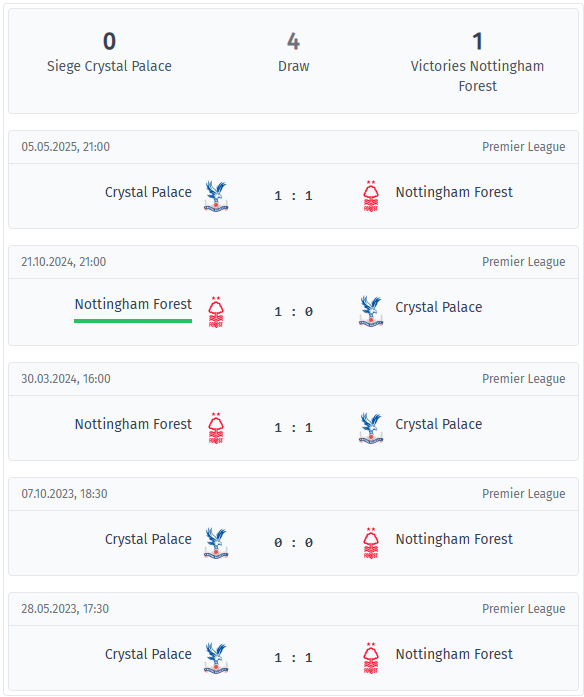This screenshot has width=584, height=697.
Task: Open the 1 : 0 score from 21.10.2024
Action: 293,312
